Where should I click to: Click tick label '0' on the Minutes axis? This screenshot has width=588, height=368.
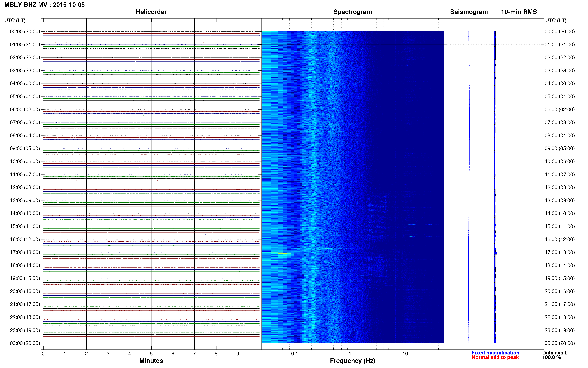click(x=43, y=354)
